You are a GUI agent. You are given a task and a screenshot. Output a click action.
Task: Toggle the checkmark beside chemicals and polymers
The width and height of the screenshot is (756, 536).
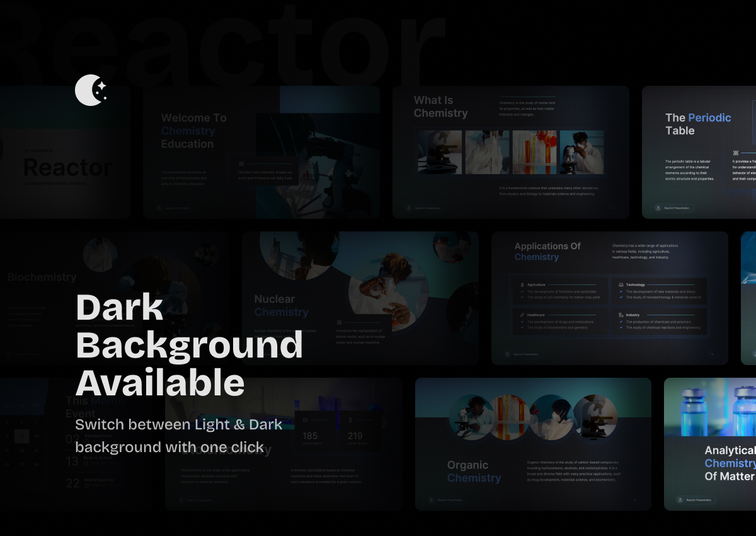(621, 322)
